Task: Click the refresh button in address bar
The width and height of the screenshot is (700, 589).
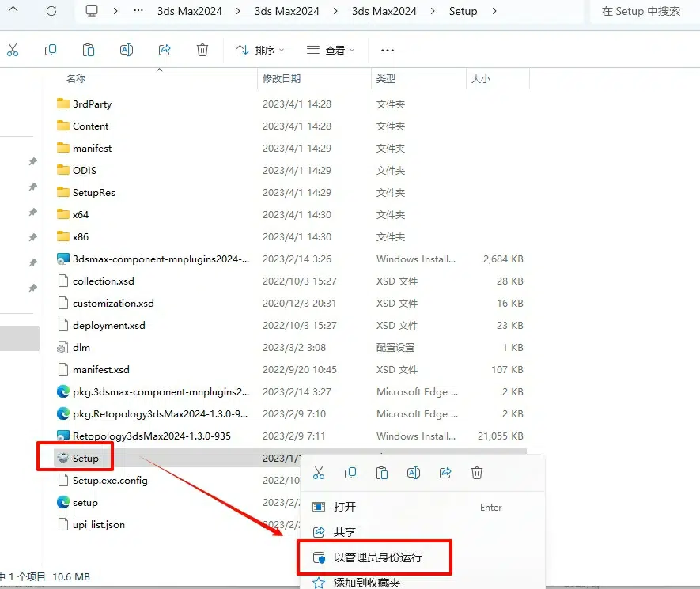Action: [51, 11]
